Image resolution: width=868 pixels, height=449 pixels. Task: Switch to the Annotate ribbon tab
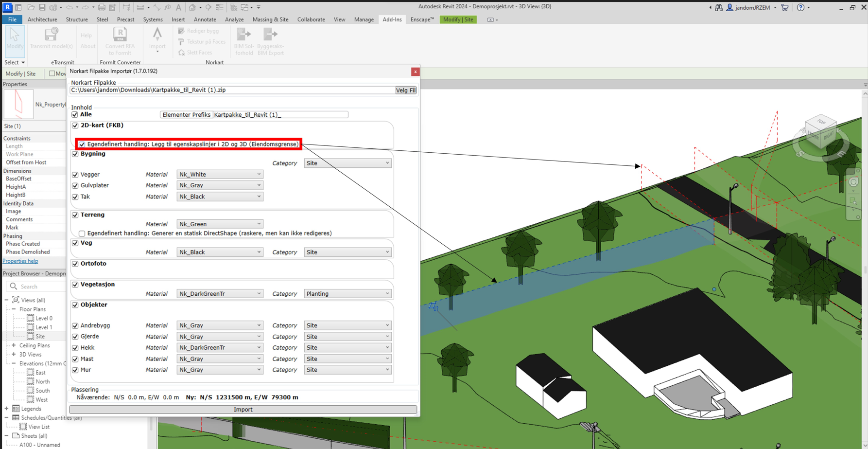click(205, 19)
